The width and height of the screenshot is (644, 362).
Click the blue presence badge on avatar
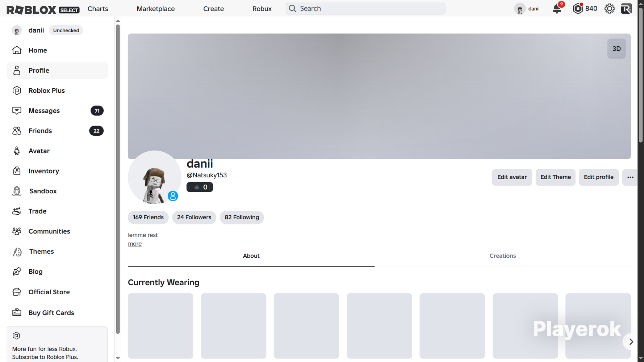point(173,196)
